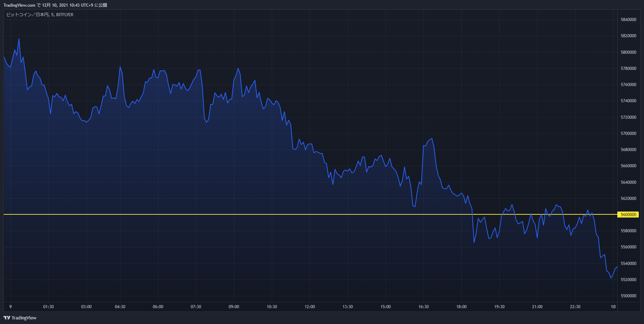The width and height of the screenshot is (644, 324).
Task: Click the 04:30 time axis label
Action: point(120,307)
